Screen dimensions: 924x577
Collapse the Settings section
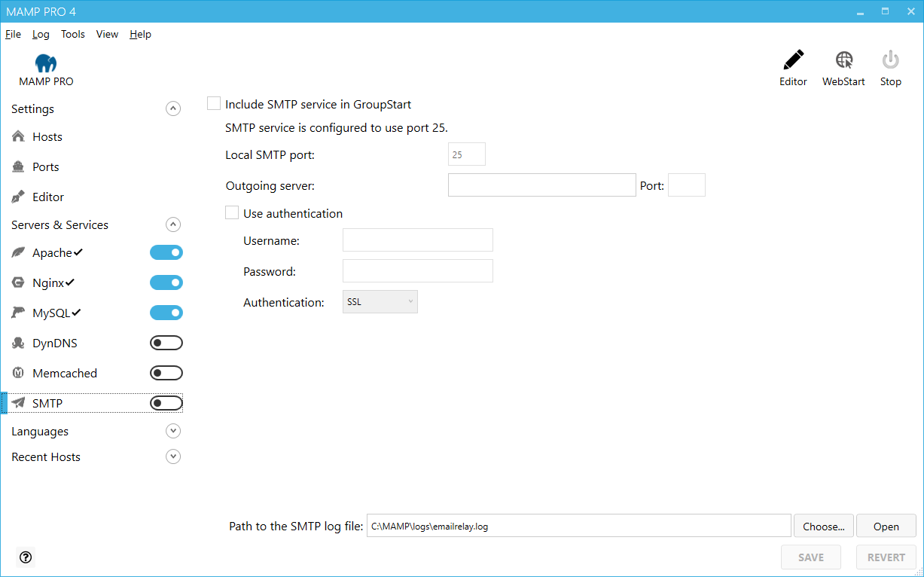point(173,108)
